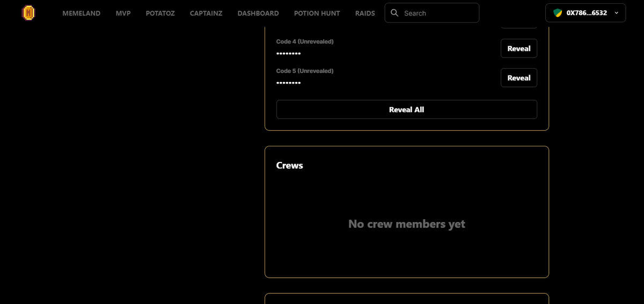Reveal Code 5
Image resolution: width=644 pixels, height=304 pixels.
[519, 78]
